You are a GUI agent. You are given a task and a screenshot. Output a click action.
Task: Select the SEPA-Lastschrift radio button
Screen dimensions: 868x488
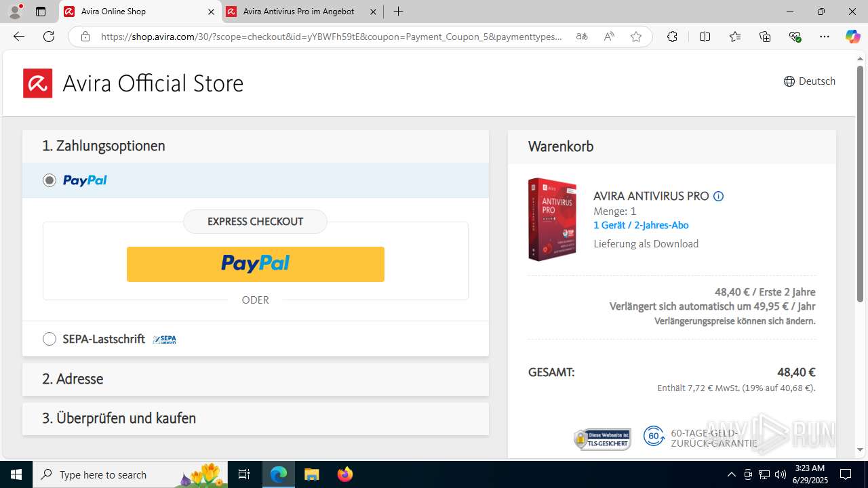pos(50,339)
